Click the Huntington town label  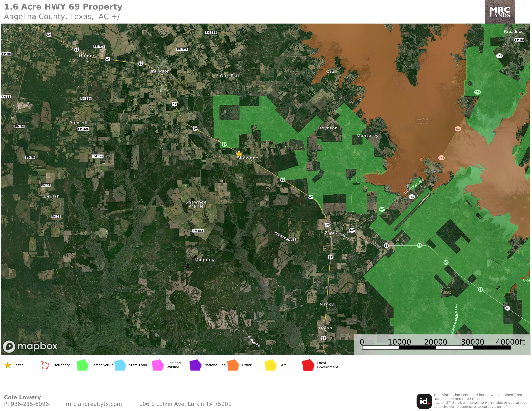coord(158,71)
